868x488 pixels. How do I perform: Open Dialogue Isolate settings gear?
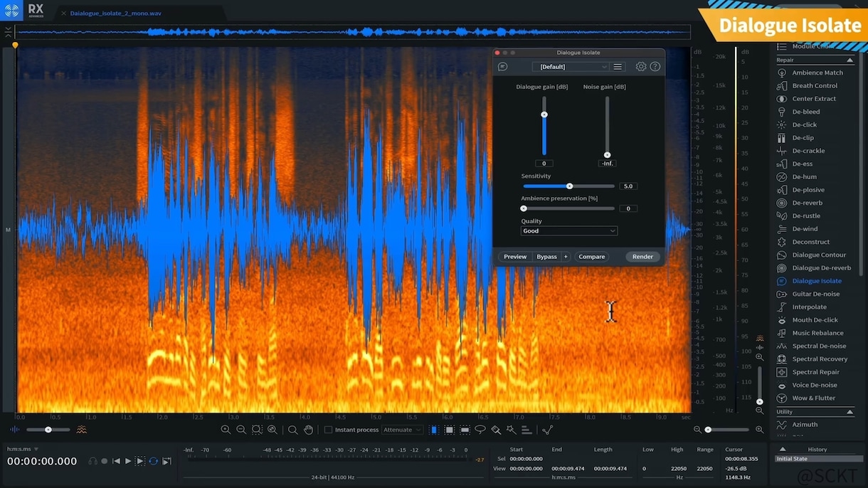[x=641, y=67]
